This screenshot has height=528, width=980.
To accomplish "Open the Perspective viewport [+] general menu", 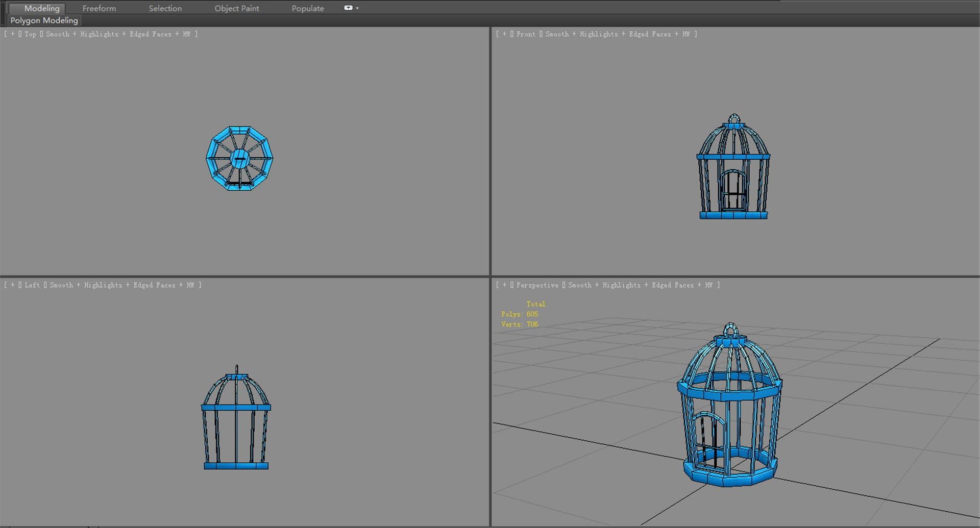I will point(505,285).
